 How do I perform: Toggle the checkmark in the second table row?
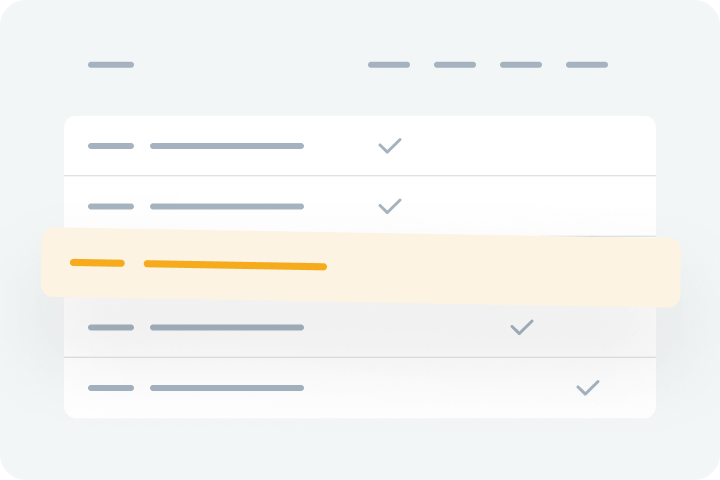coord(390,206)
